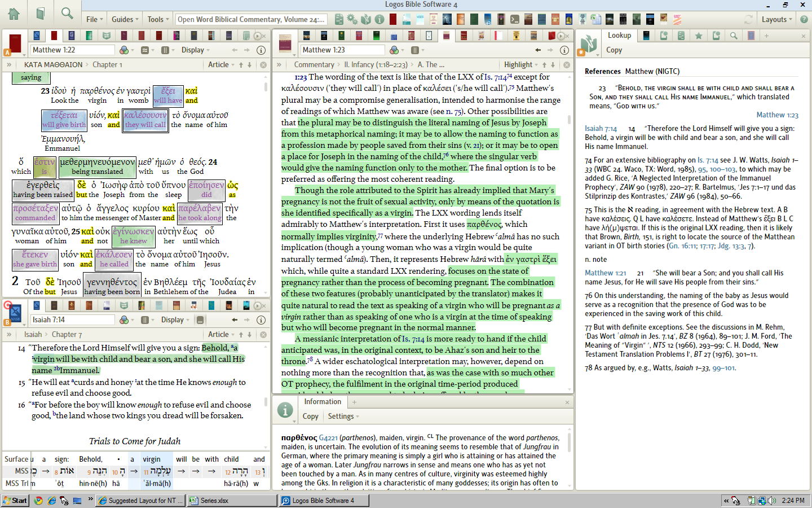Screen dimensions: 812x508
Task: Open visual filters in Isaiah 7:14 panel
Action: [x=126, y=320]
